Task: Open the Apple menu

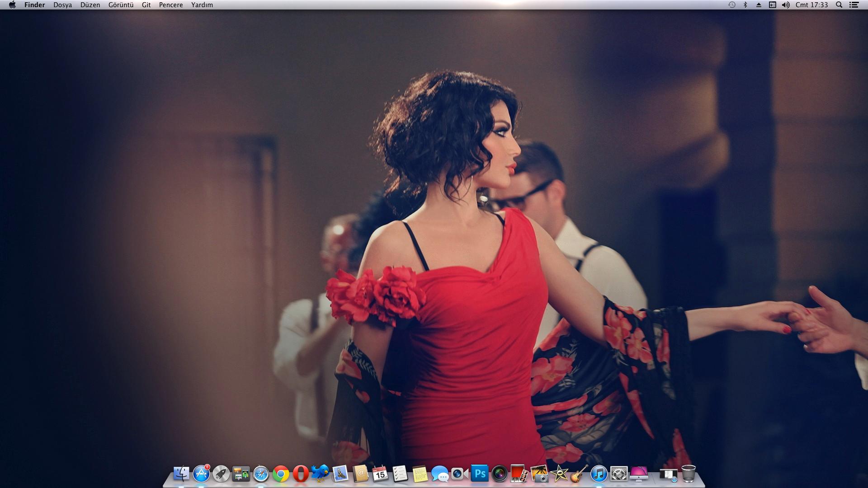Action: 12,5
